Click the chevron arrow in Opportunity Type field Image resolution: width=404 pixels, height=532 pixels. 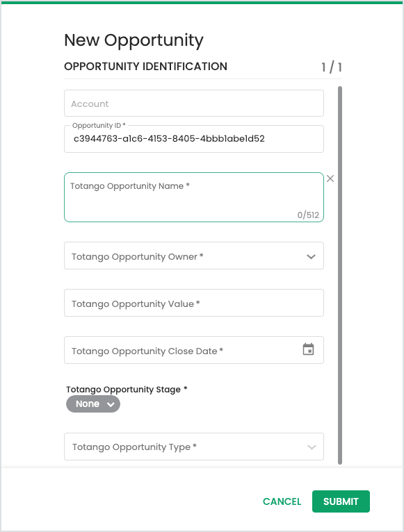pos(312,447)
